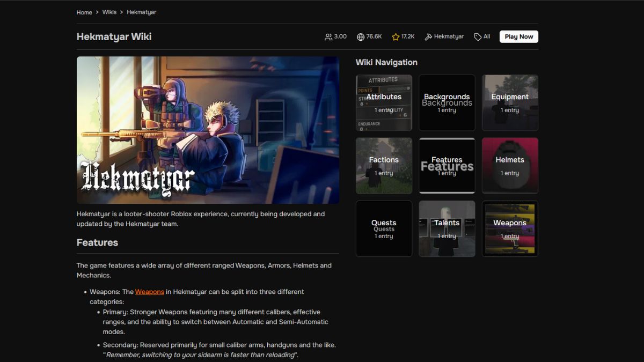Open the Features wiki navigation card
Screen dimensions: 644x362
pyautogui.click(x=447, y=166)
